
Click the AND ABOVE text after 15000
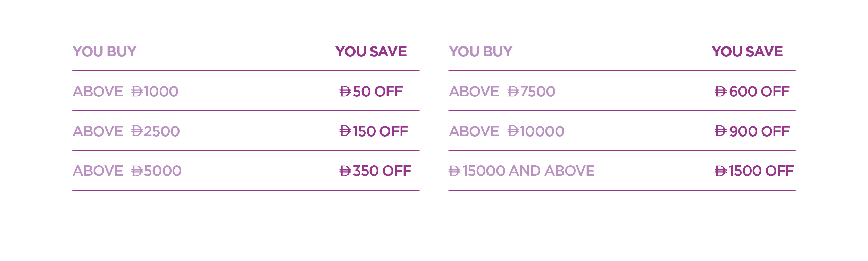552,171
